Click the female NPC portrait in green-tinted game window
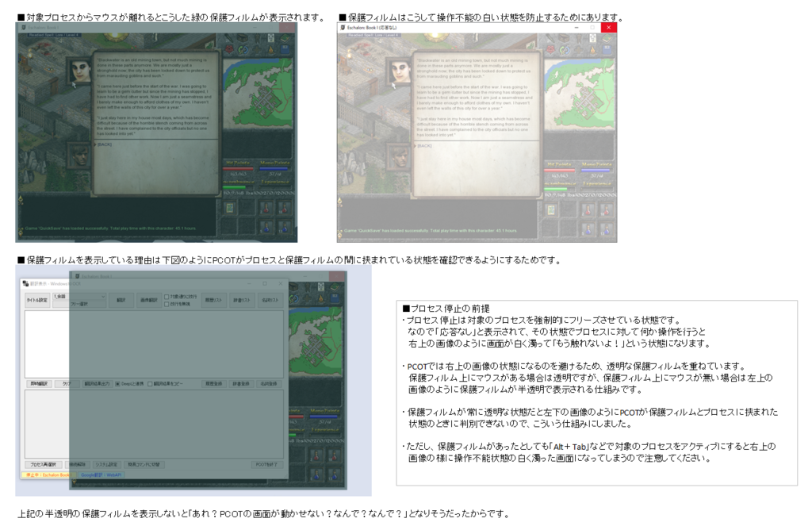 [x=80, y=70]
